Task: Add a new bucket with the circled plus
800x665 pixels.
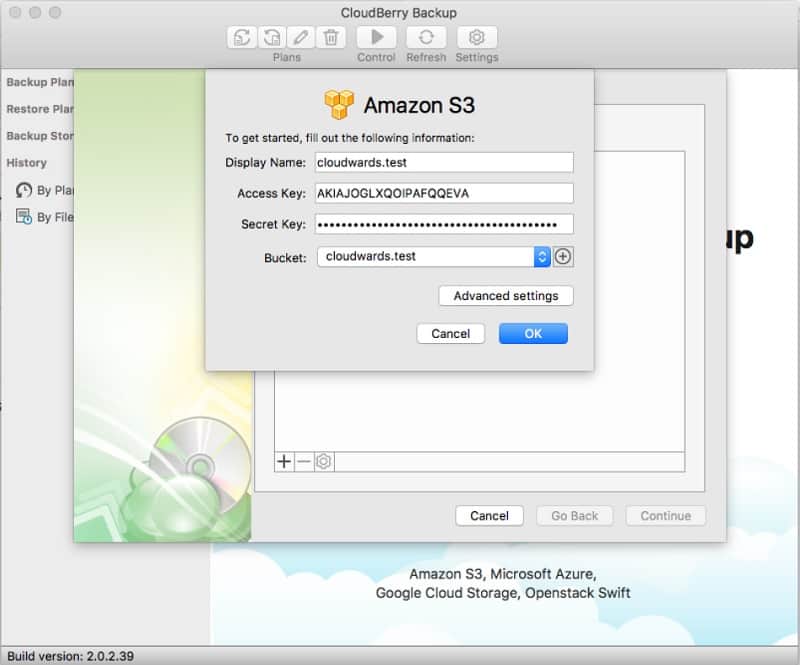Action: (x=563, y=256)
